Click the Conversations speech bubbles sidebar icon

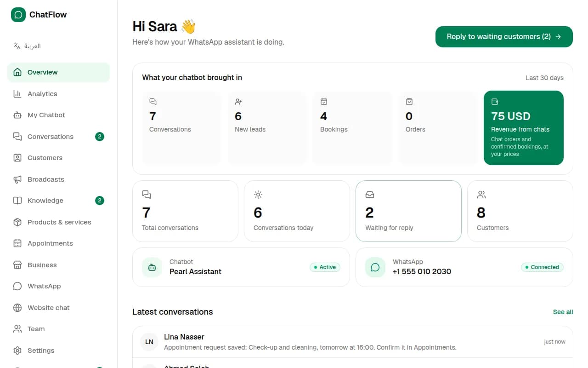17,137
